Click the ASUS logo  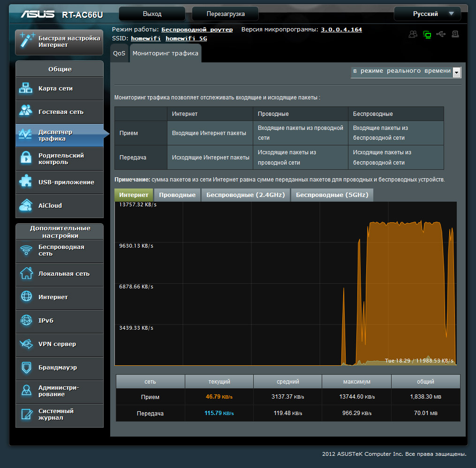pyautogui.click(x=38, y=14)
